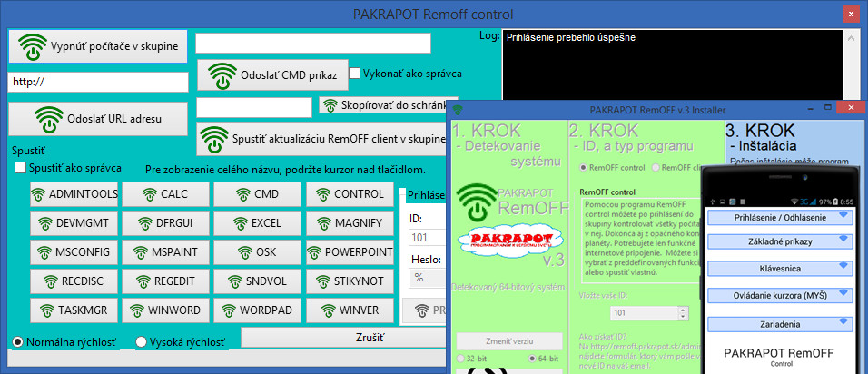
Task: Run DEVMGMT shortcut button
Action: click(74, 223)
